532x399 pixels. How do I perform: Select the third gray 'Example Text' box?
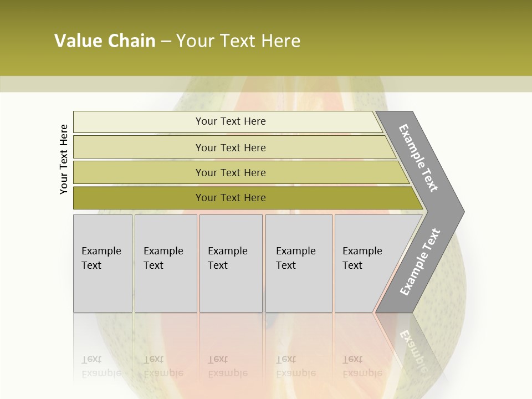pyautogui.click(x=231, y=263)
